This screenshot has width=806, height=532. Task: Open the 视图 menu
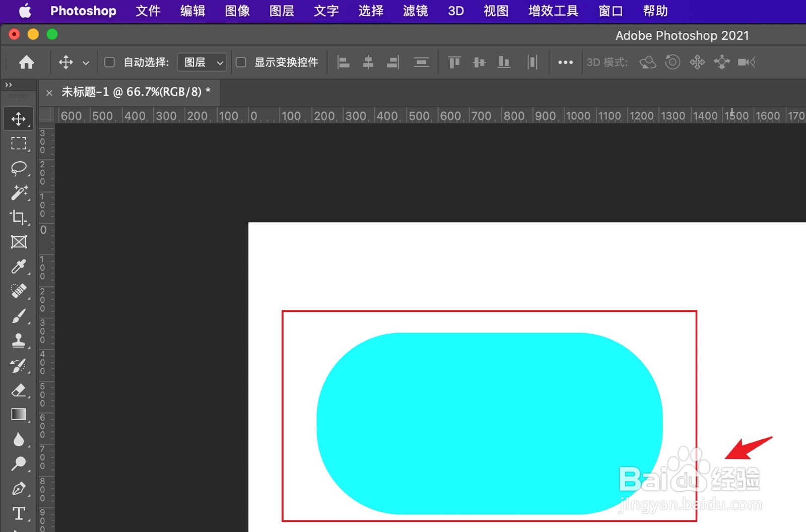[496, 11]
